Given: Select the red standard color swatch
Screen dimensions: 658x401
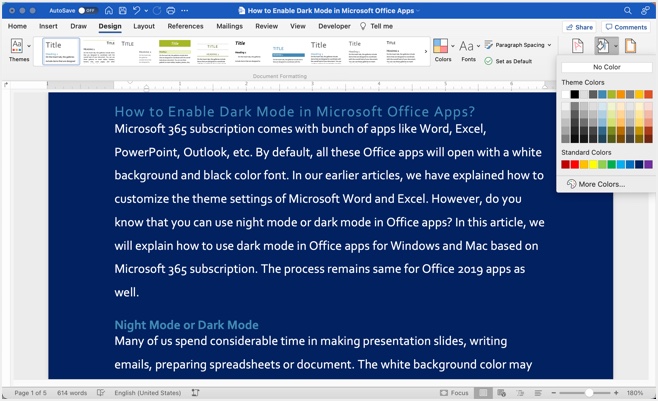Looking at the screenshot, I should pos(575,165).
